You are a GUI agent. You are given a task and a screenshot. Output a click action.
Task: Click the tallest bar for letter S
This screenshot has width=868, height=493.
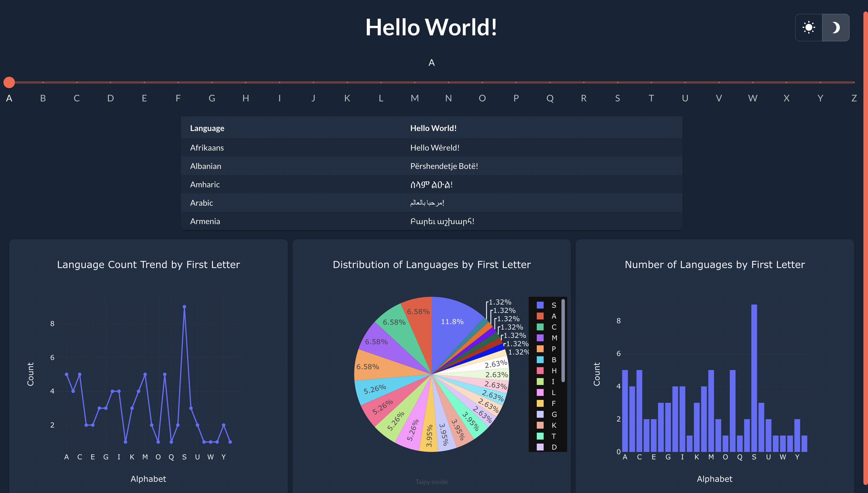pos(754,378)
